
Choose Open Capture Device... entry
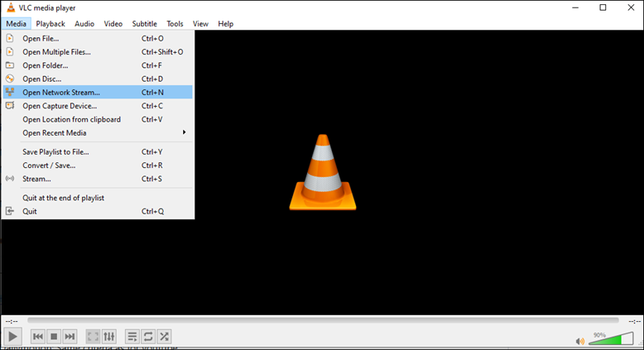point(98,106)
